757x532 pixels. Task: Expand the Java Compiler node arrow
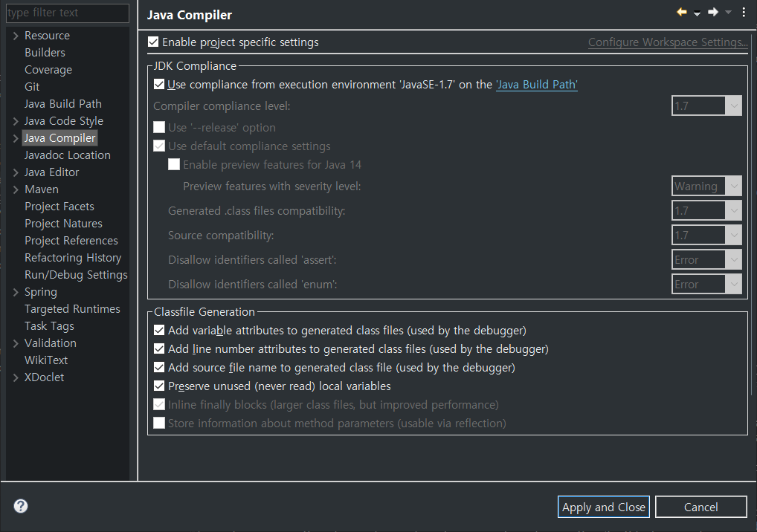pos(16,138)
